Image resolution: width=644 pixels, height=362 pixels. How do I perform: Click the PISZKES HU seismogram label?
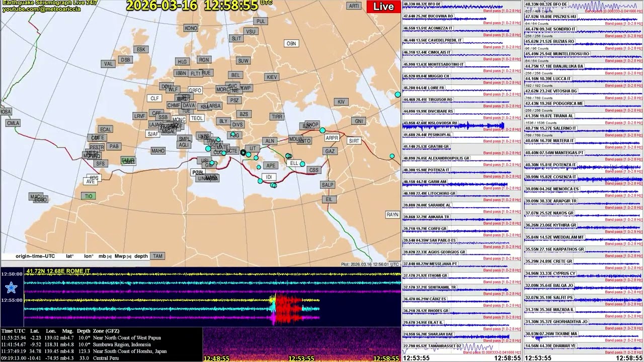(x=551, y=17)
